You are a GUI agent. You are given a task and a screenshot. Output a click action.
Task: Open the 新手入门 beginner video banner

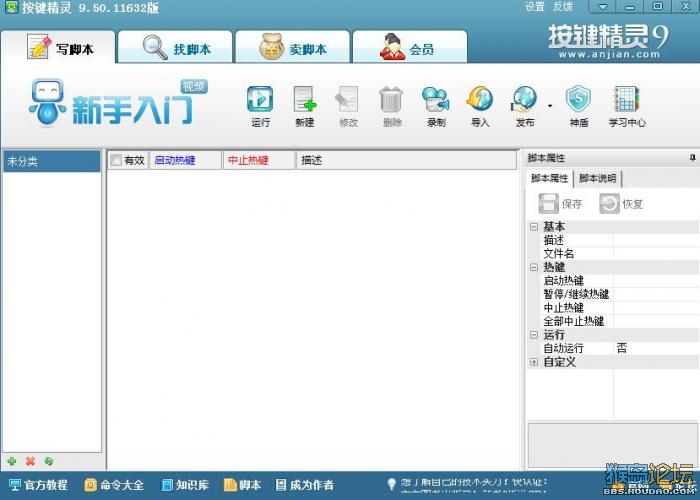tap(118, 104)
